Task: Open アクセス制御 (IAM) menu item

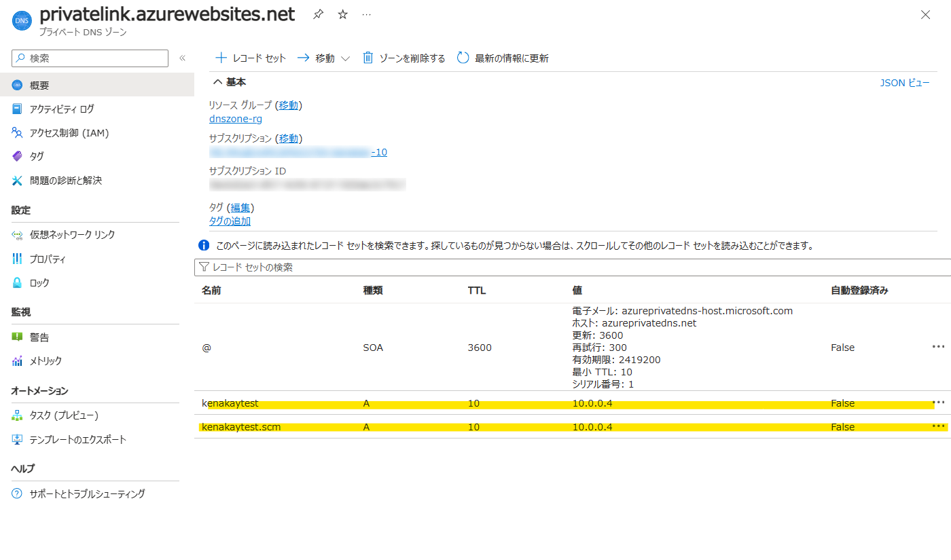Action: click(x=96, y=132)
